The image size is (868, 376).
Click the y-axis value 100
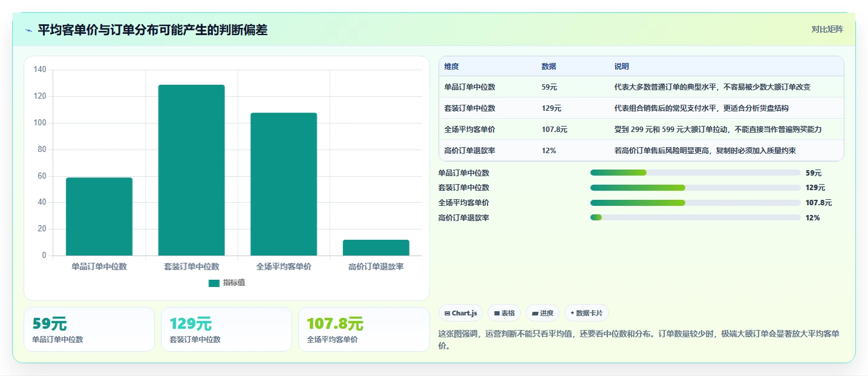click(x=40, y=123)
